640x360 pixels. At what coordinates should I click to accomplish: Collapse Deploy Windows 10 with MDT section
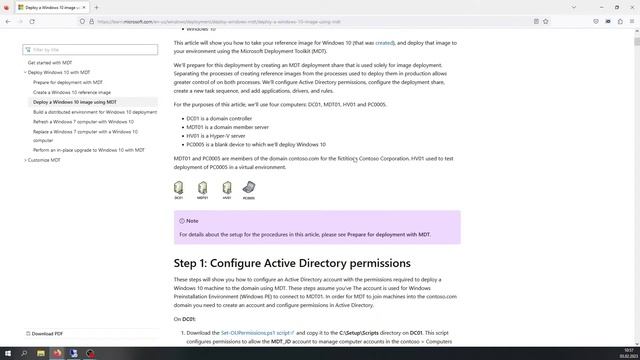point(58,72)
